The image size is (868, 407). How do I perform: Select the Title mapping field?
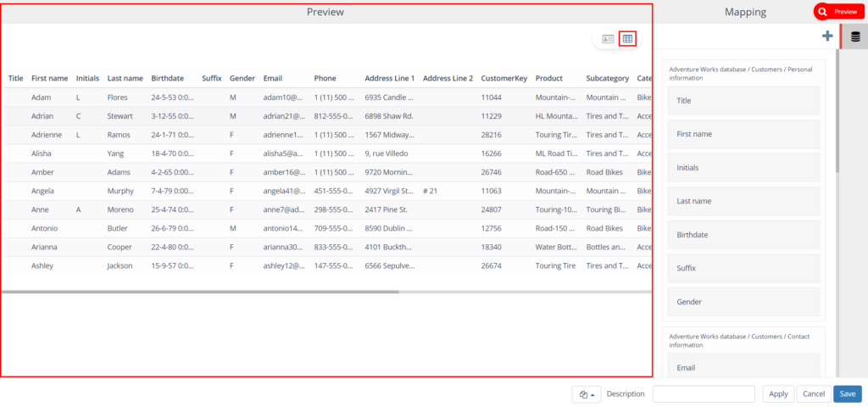tap(743, 101)
